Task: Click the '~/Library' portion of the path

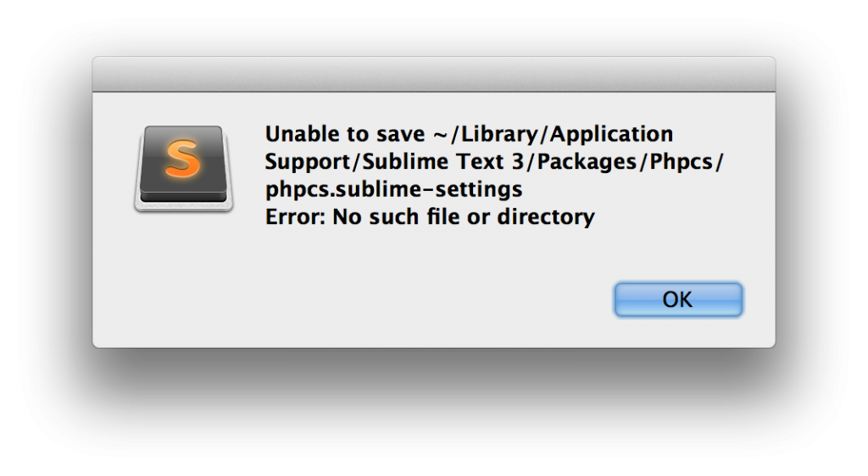Action: [x=486, y=134]
